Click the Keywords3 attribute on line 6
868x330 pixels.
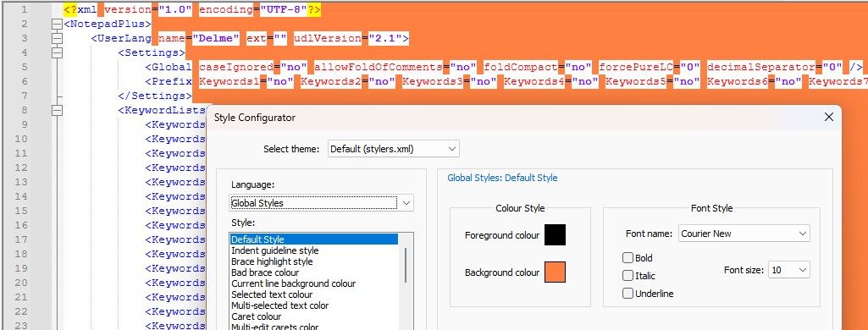pos(433,82)
